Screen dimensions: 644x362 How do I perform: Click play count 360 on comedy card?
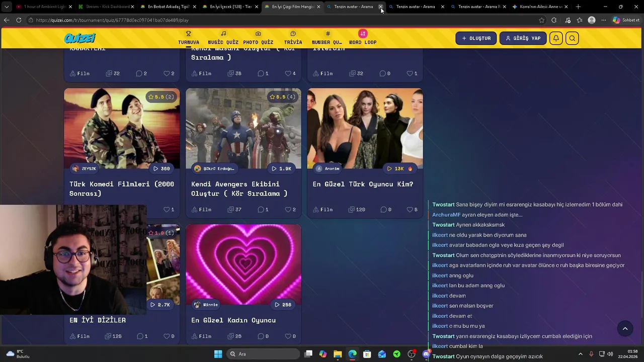click(162, 168)
